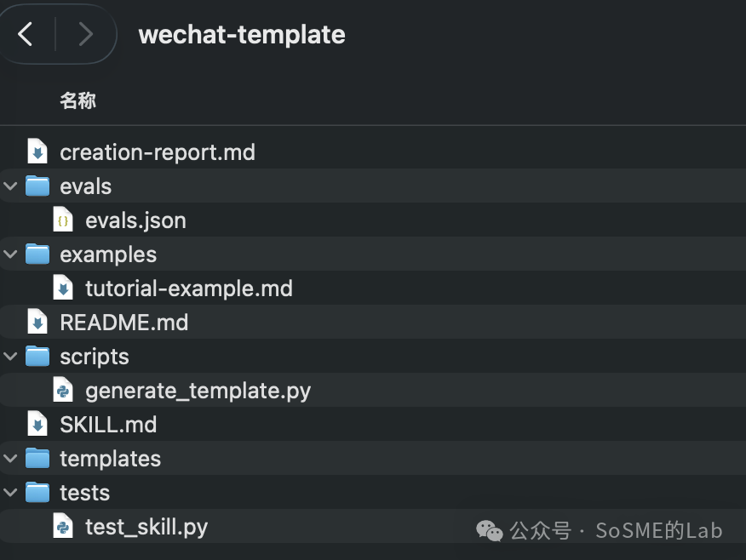The height and width of the screenshot is (560, 746).
Task: Click the forward navigation arrow
Action: tap(85, 35)
